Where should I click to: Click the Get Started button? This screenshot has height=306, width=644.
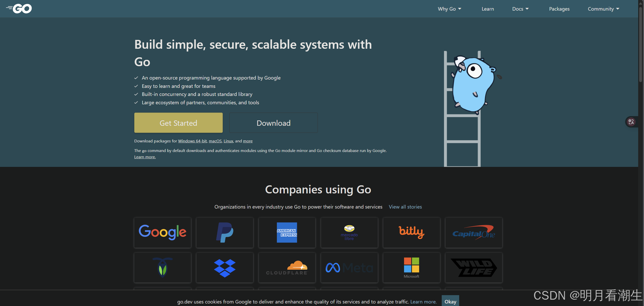(179, 123)
